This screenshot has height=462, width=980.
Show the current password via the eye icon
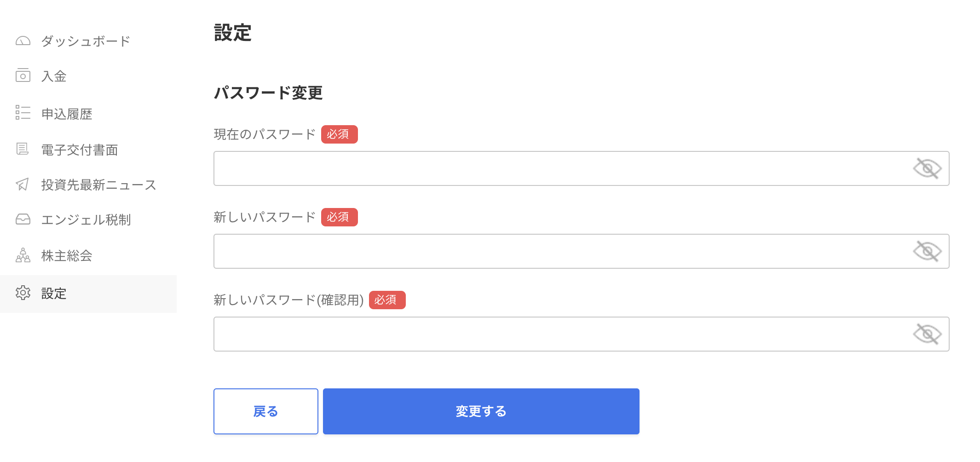tap(927, 168)
